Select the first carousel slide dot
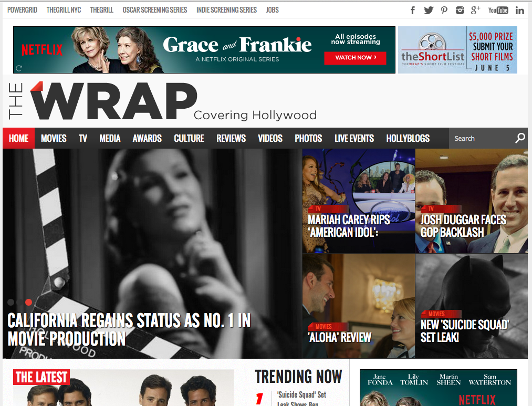 point(11,302)
